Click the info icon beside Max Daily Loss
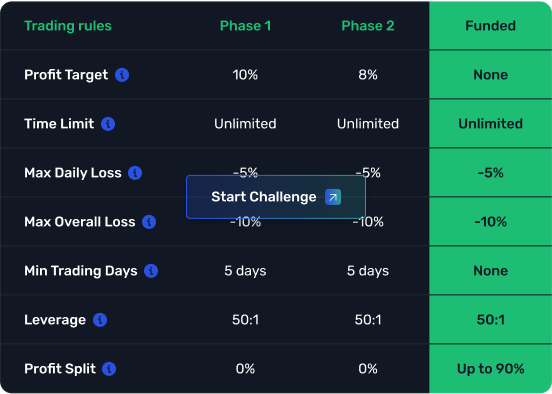 (x=135, y=173)
